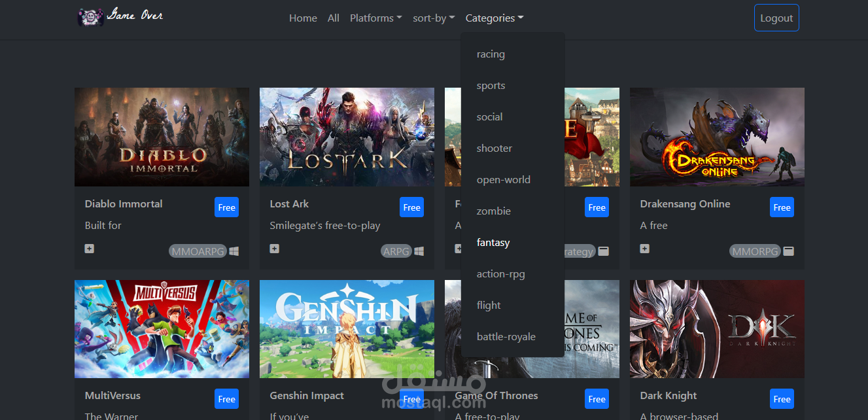Select the social category
Image resolution: width=868 pixels, height=420 pixels.
click(513, 117)
